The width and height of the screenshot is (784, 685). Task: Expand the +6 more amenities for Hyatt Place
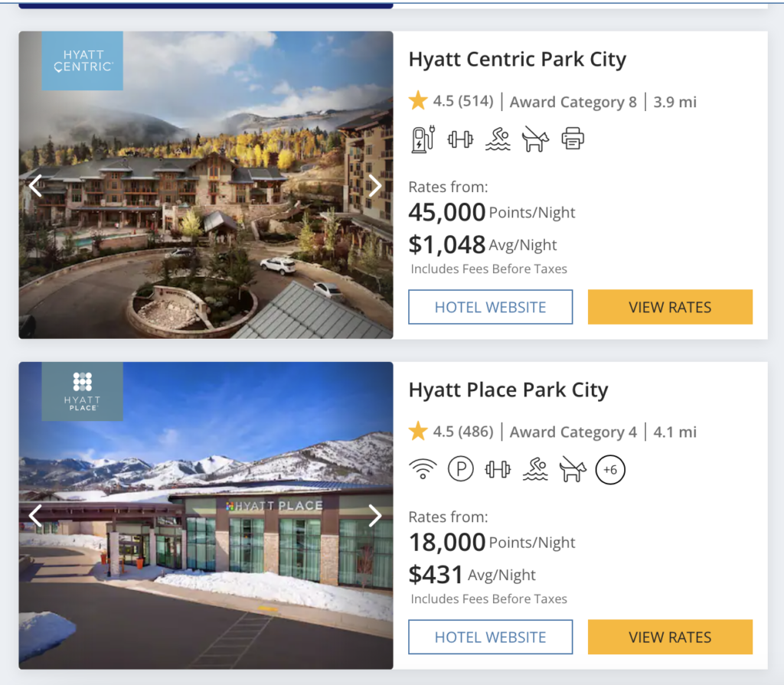click(610, 469)
